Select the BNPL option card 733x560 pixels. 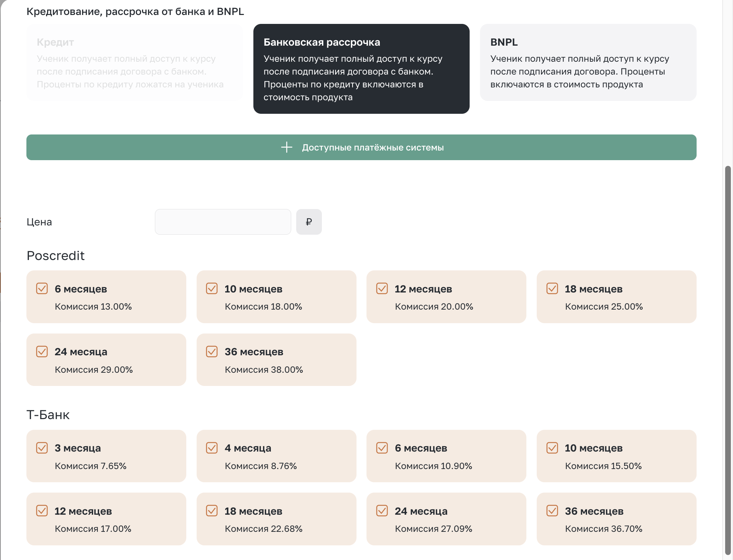point(588,63)
